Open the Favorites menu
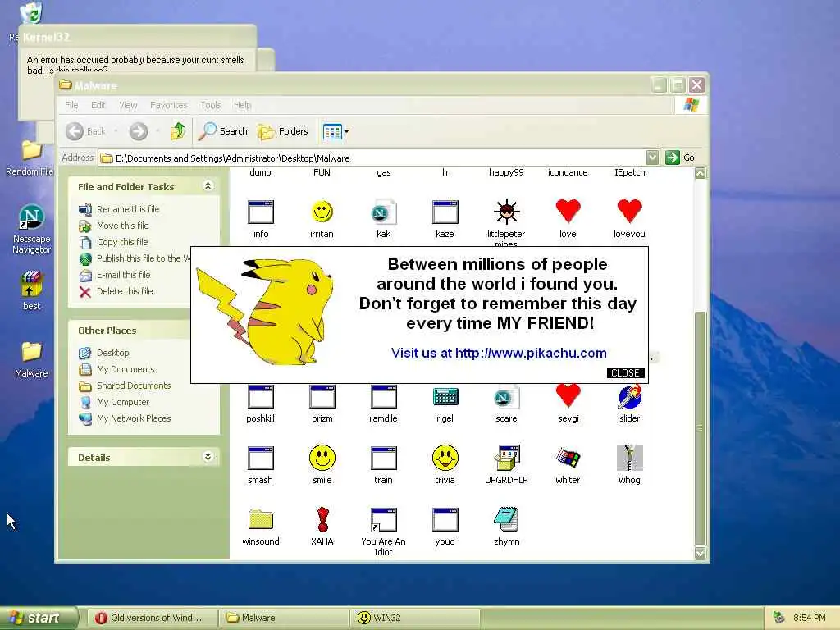This screenshot has width=840, height=630. (x=169, y=105)
